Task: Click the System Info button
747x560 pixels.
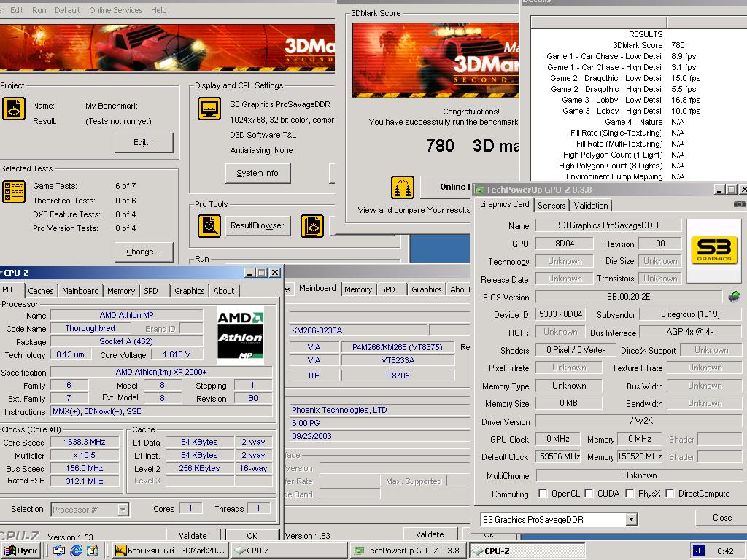Action: pos(258,173)
